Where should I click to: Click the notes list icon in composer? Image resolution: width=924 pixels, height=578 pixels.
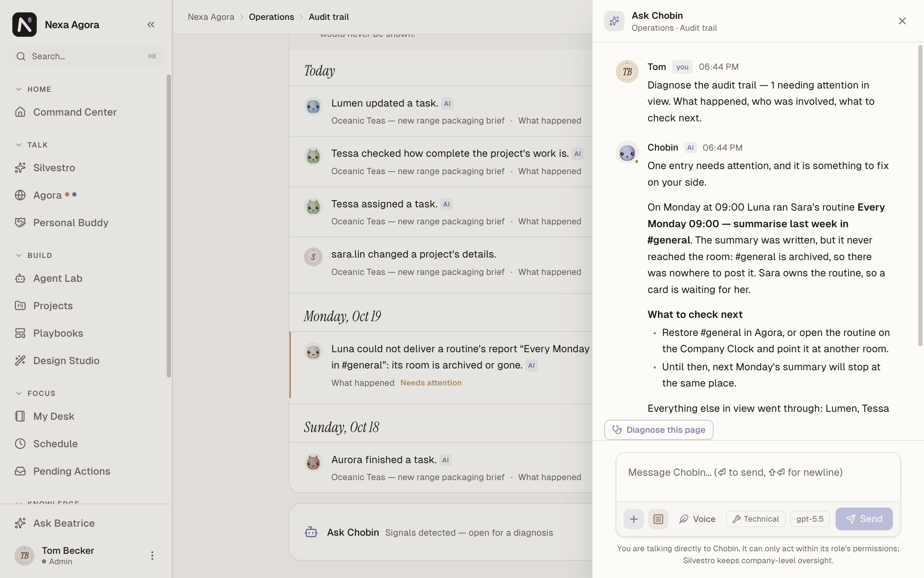coord(658,519)
